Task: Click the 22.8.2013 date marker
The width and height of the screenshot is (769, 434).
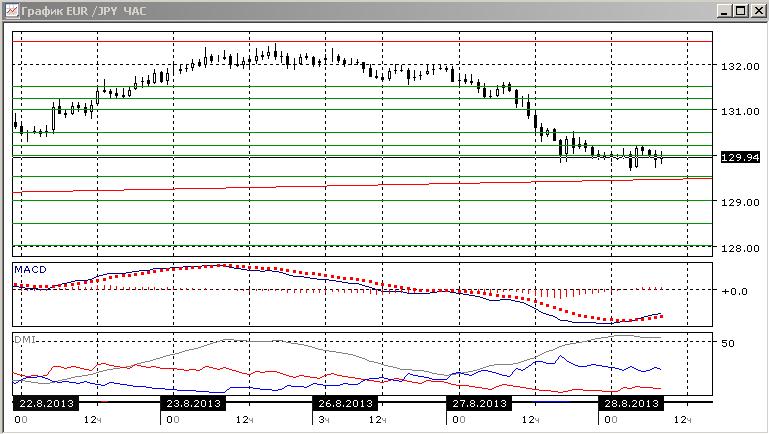Action: (46, 403)
